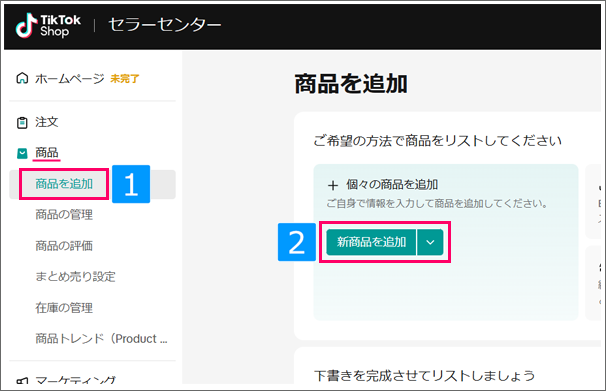
Task: Click the plus icon beside 個々の商品を追加
Action: pos(333,185)
